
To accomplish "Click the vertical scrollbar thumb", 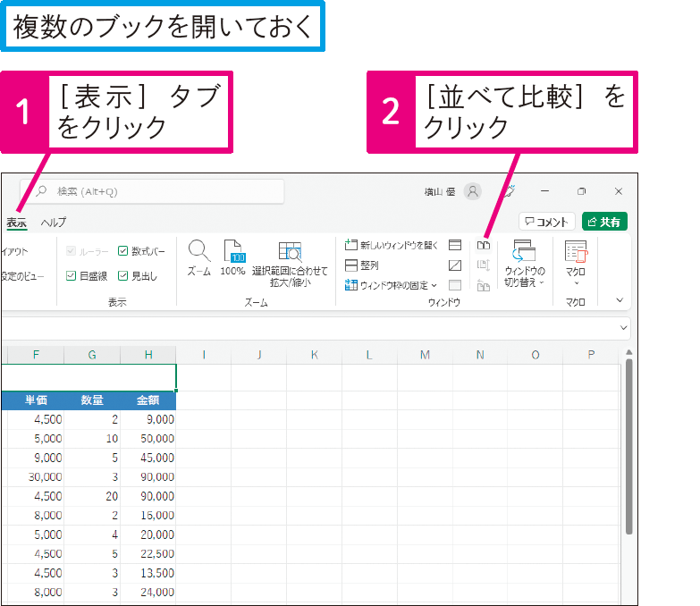I will 629,447.
